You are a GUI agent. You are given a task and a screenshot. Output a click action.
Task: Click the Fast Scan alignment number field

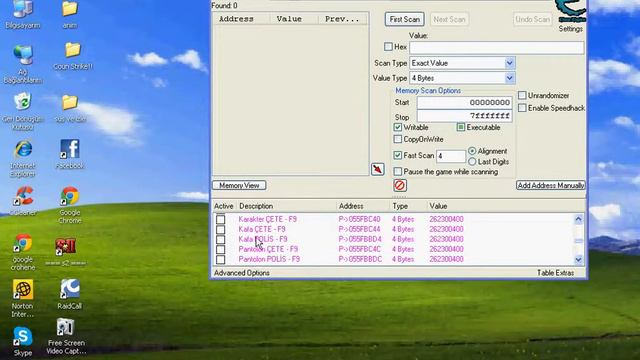[x=451, y=156]
